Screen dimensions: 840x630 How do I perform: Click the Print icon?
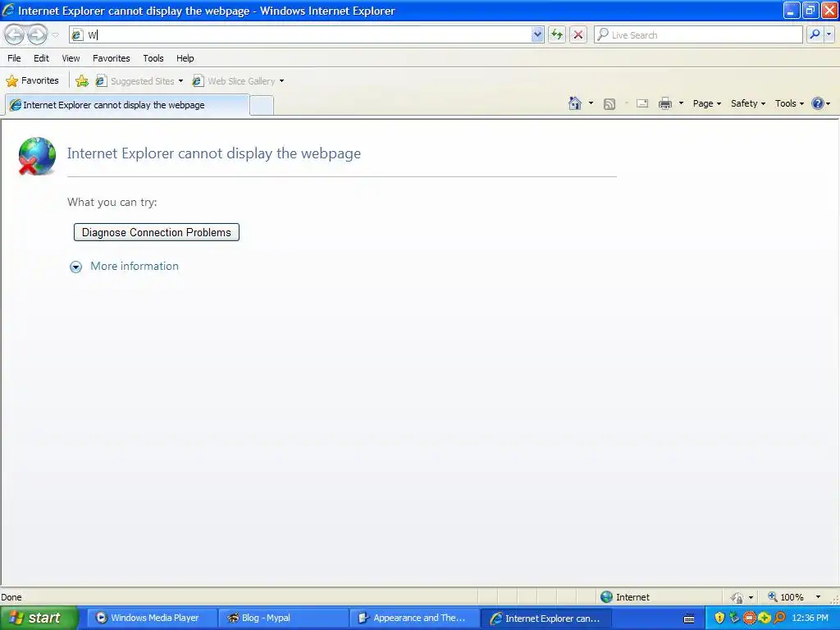pyautogui.click(x=665, y=103)
